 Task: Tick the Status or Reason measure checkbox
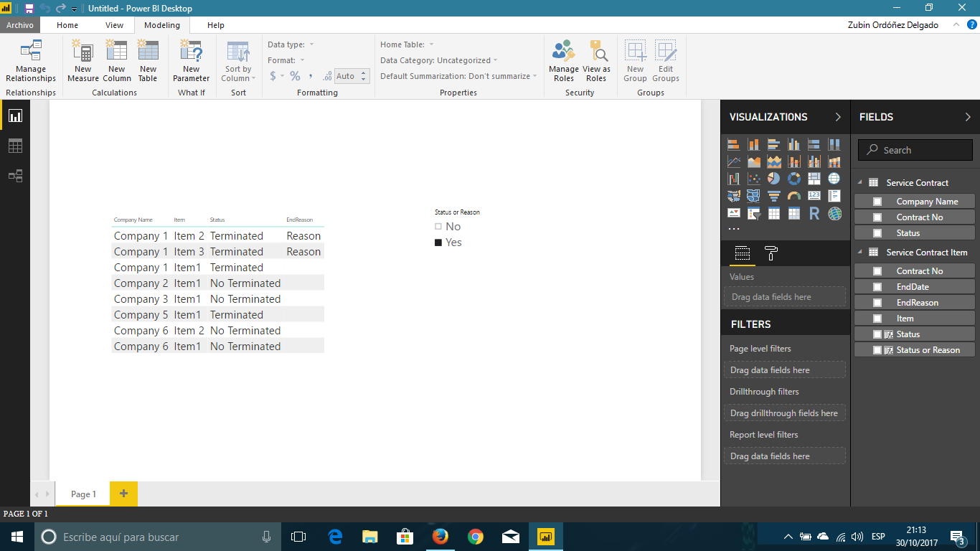point(877,350)
